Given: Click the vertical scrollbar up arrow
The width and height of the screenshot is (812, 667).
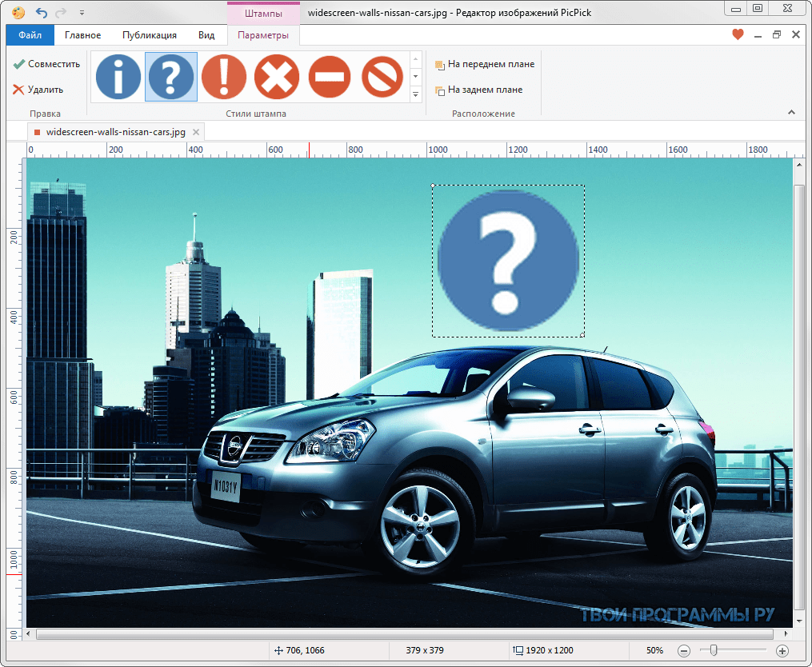Looking at the screenshot, I should point(799,165).
